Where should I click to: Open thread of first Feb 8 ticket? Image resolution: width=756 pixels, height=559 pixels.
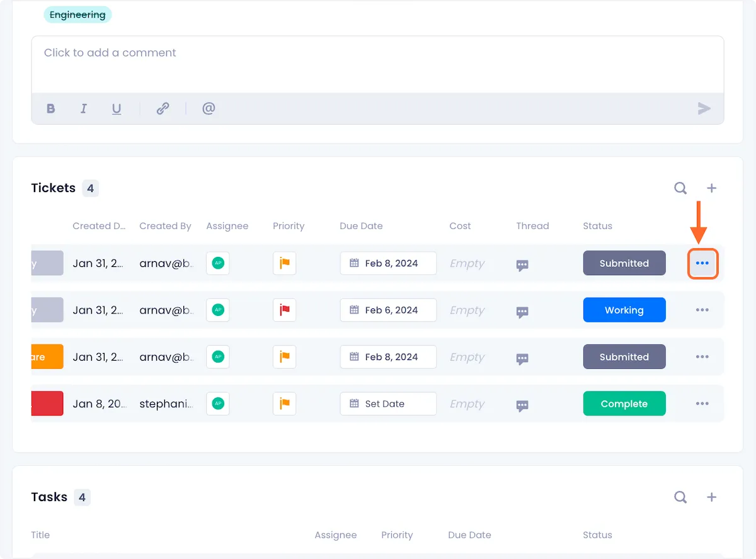[522, 265]
